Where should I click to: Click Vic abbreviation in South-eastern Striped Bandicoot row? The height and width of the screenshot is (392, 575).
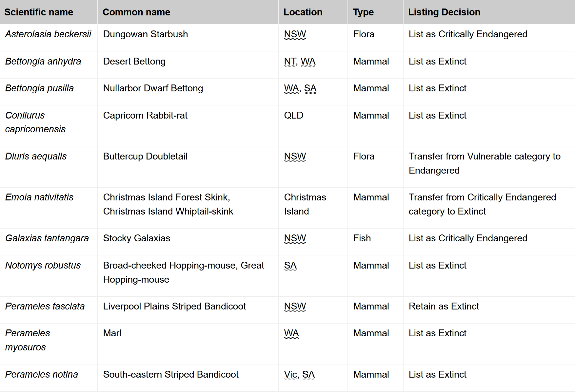click(x=290, y=374)
